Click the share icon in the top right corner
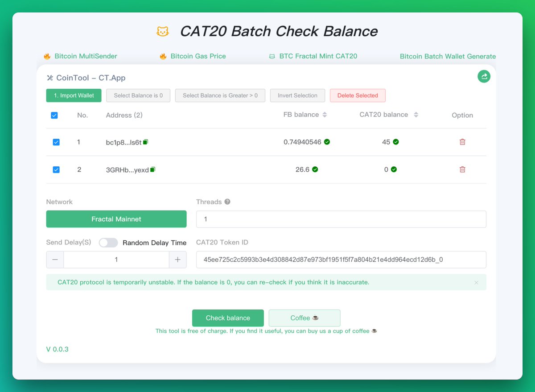 (x=484, y=76)
